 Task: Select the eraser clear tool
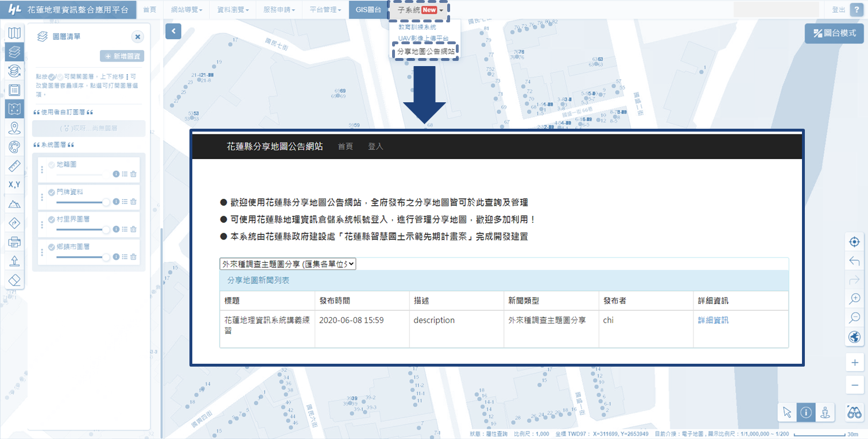tap(15, 279)
